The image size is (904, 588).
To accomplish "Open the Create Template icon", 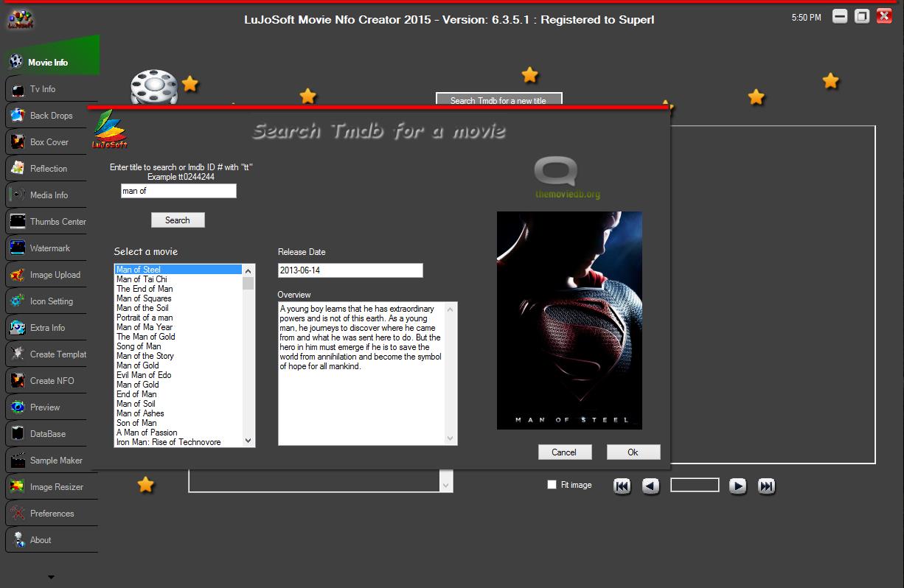I will [17, 354].
